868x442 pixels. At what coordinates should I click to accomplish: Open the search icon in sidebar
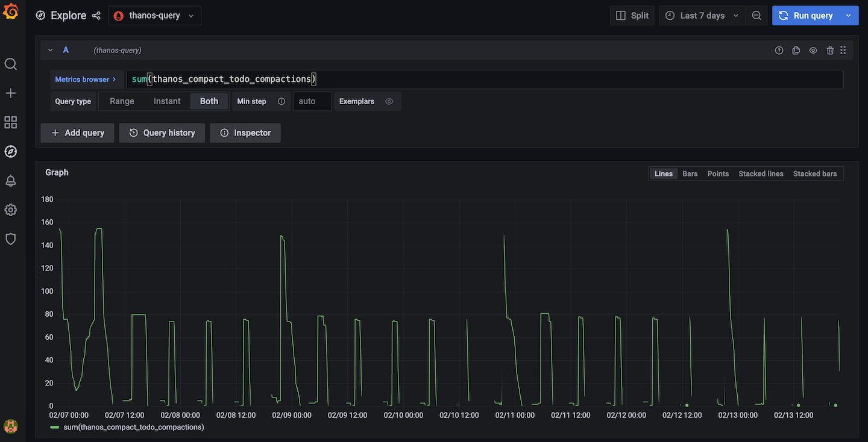coord(11,64)
